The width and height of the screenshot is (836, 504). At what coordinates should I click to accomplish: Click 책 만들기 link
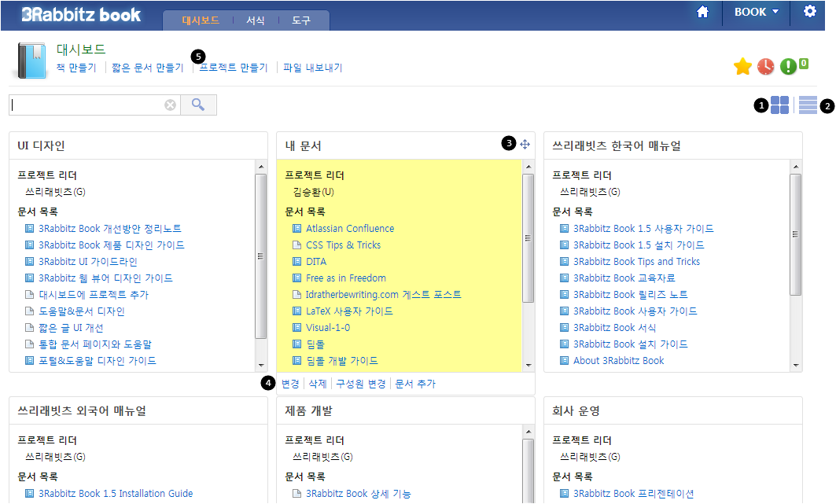click(x=76, y=68)
